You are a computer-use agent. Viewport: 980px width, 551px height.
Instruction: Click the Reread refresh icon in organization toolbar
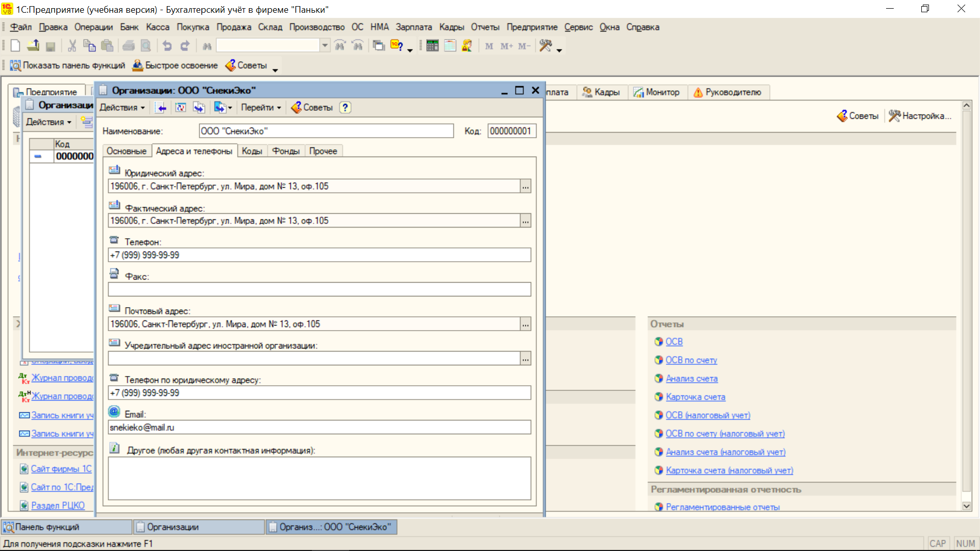181,108
